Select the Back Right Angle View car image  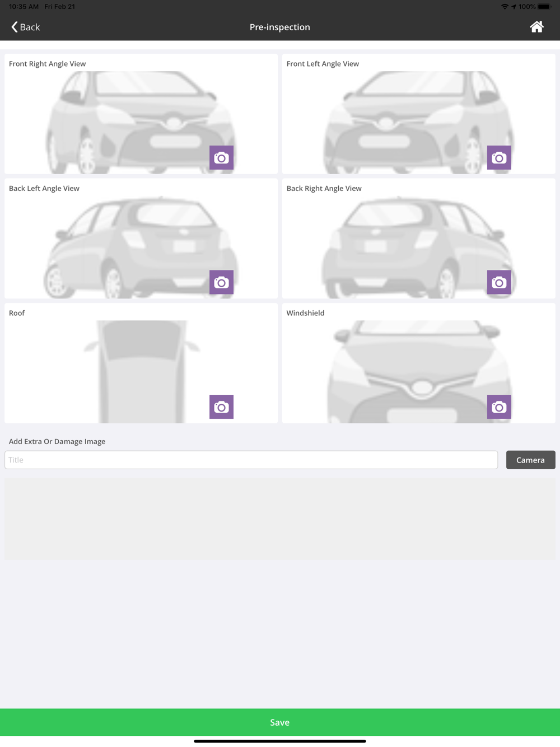click(418, 247)
